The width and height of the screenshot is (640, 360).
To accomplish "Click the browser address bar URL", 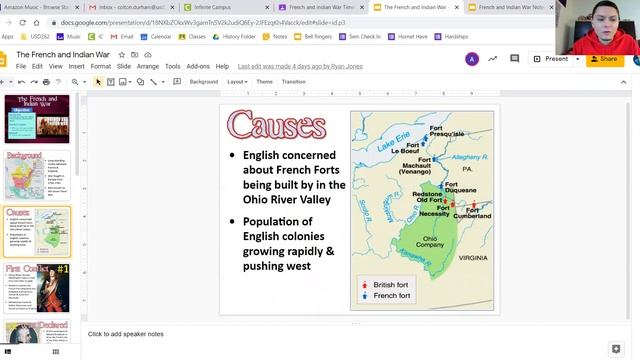I will [x=203, y=23].
